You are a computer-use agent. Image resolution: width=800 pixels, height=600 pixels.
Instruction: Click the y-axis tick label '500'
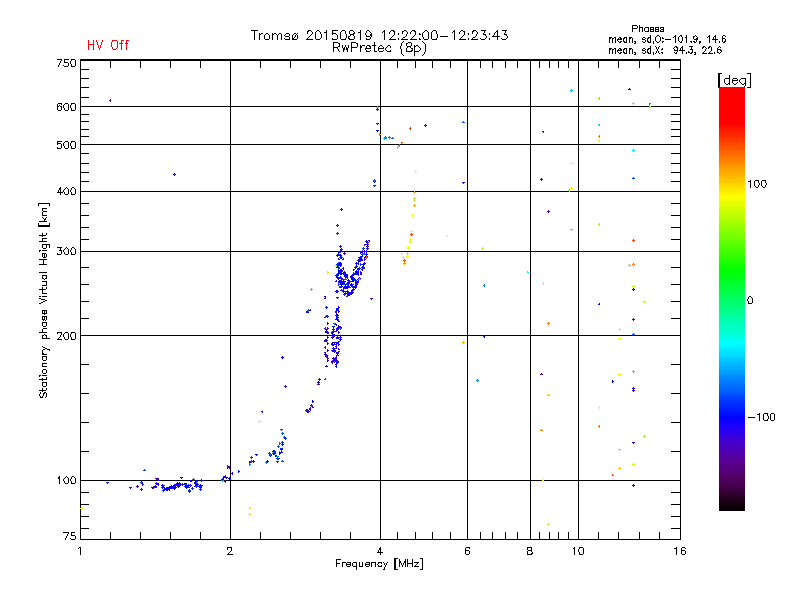[x=66, y=145]
